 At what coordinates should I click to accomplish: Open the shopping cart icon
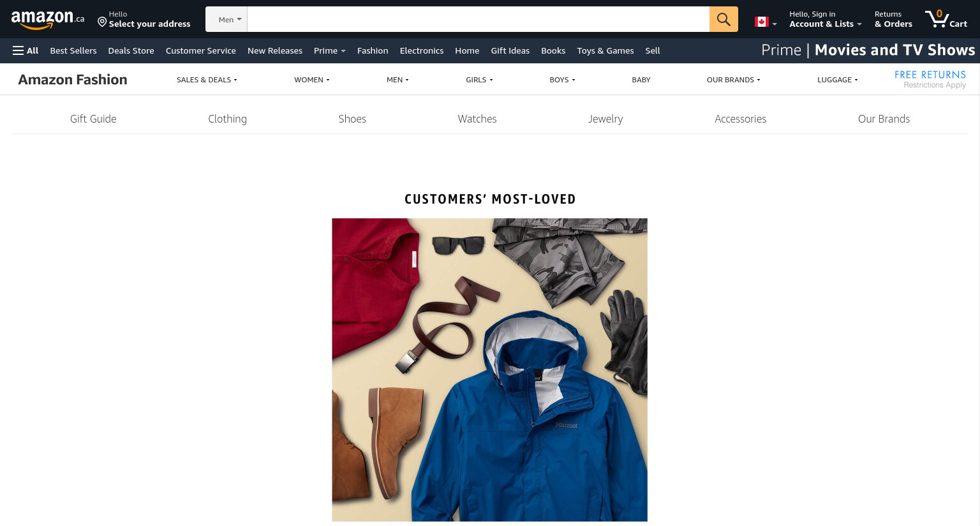tap(946, 19)
